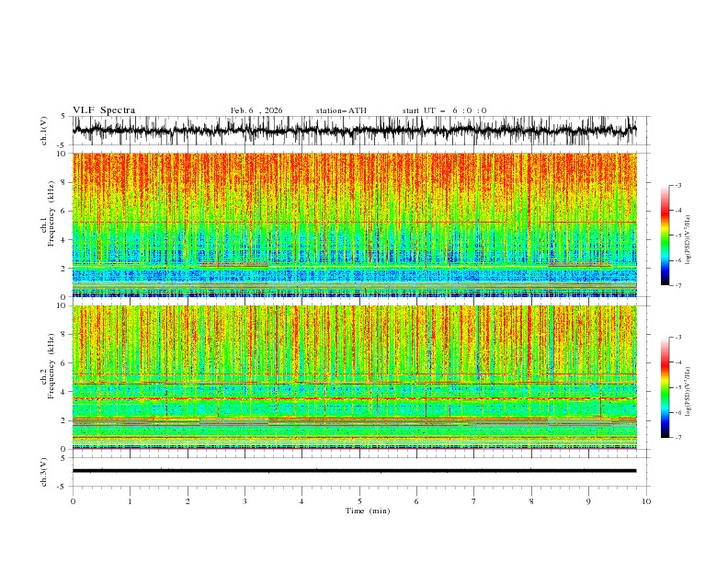Screen dimensions: 728x563
Task: Click the ch.1 voltage waveform trace
Action: point(354,130)
